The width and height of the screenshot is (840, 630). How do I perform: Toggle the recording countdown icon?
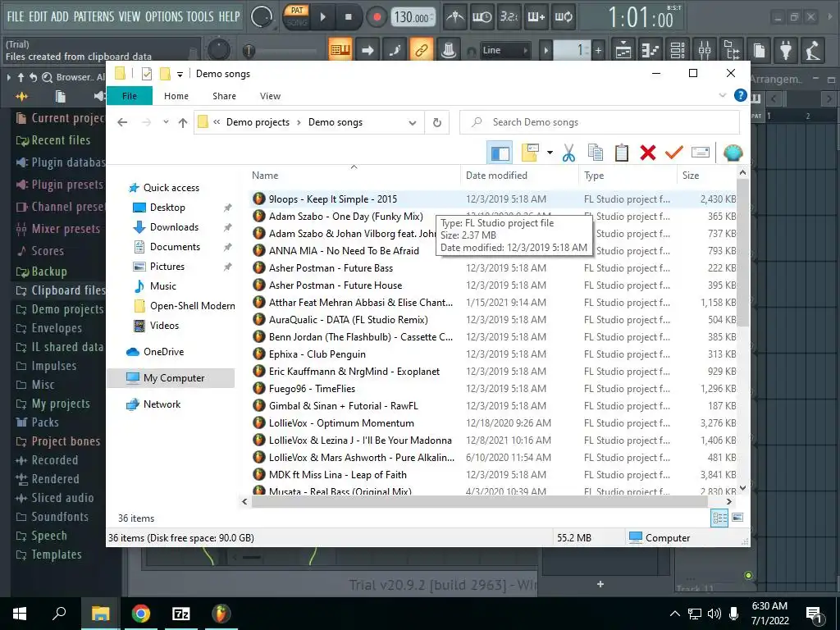tap(509, 17)
